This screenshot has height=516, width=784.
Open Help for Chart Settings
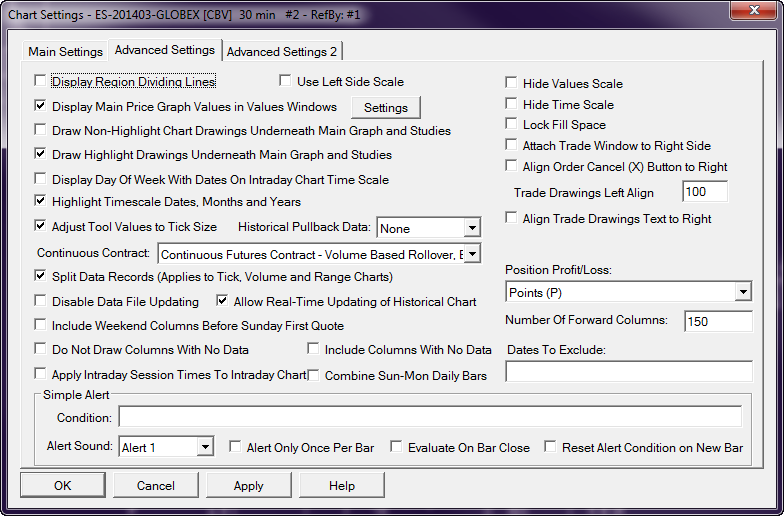342,485
